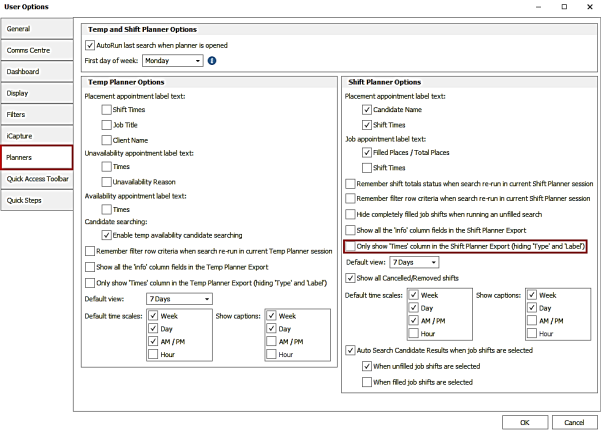The width and height of the screenshot is (601, 433).
Task: Select the Display tab
Action: pos(37,93)
